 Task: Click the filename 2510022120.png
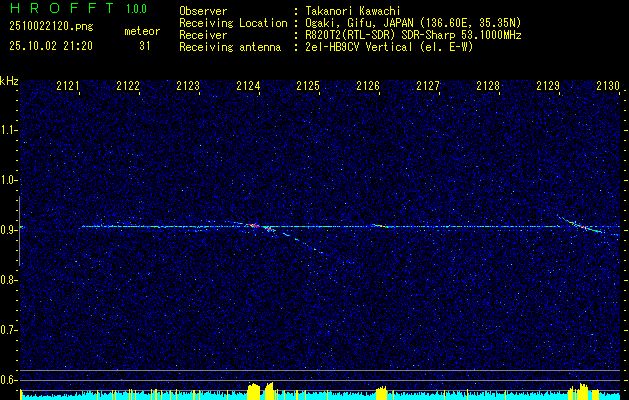click(x=51, y=26)
